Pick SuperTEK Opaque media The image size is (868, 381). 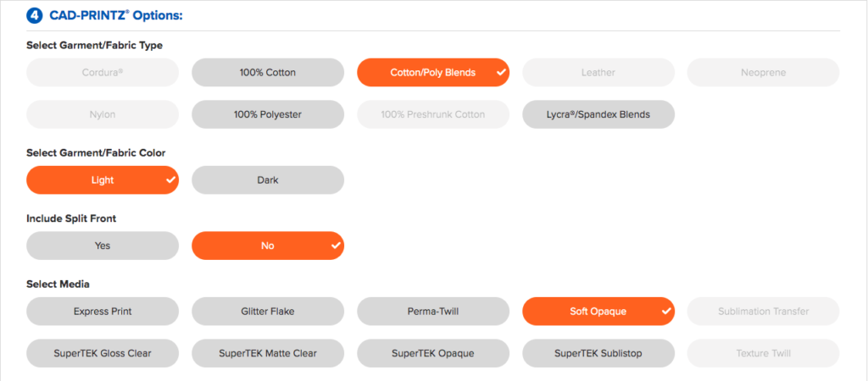pos(433,353)
